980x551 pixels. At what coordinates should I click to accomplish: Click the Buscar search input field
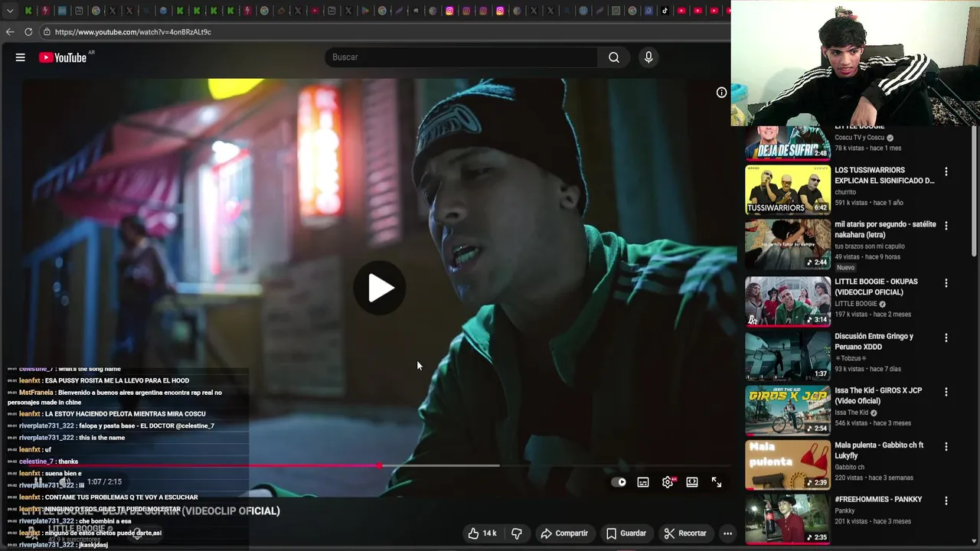point(462,57)
